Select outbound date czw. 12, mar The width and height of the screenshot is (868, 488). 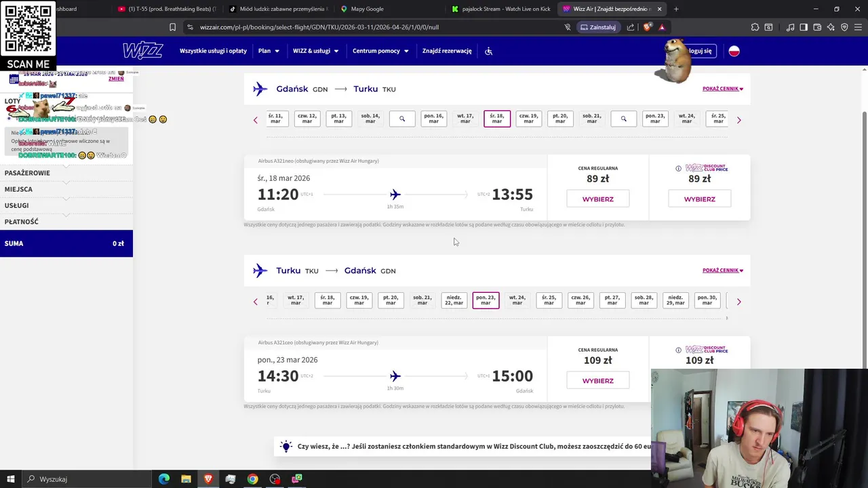[x=307, y=119]
